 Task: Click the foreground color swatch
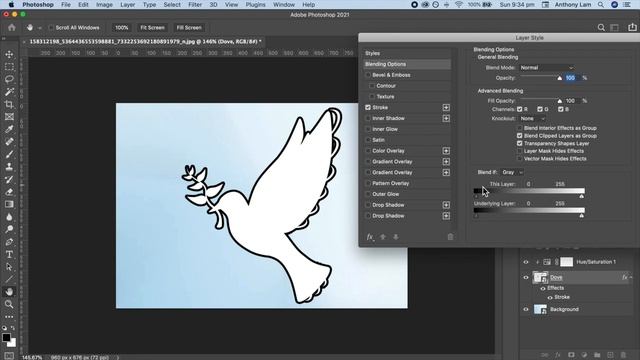[6, 338]
